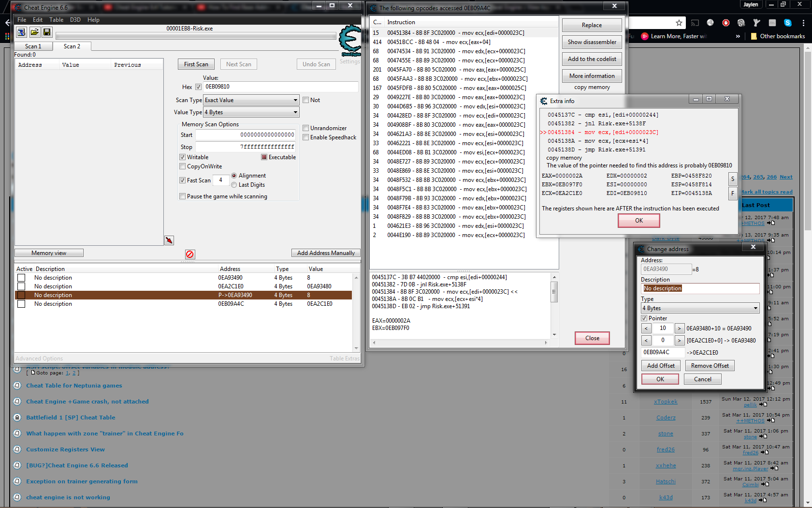Increase the offset 10 with right arrow
This screenshot has height=508, width=812.
click(680, 329)
